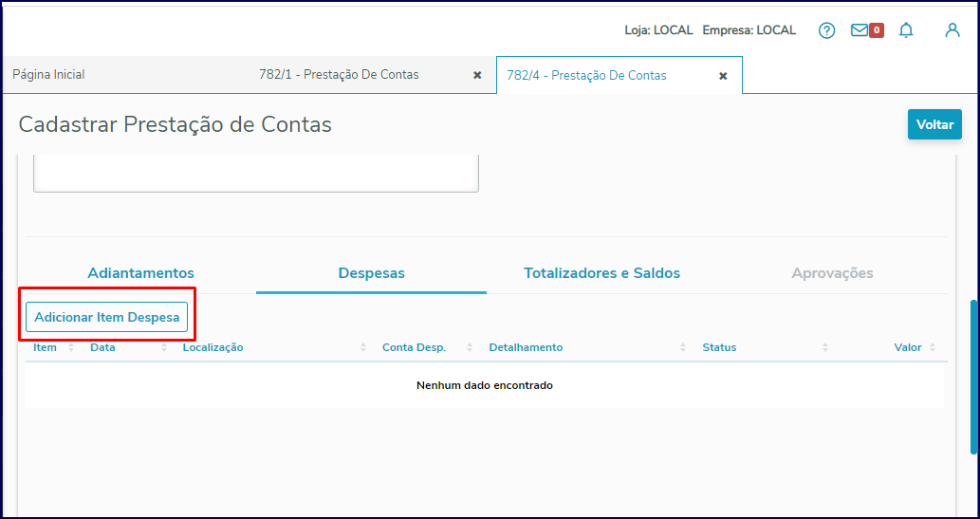The image size is (980, 519).
Task: Click the Empresa: LOCAL label
Action: [749, 30]
